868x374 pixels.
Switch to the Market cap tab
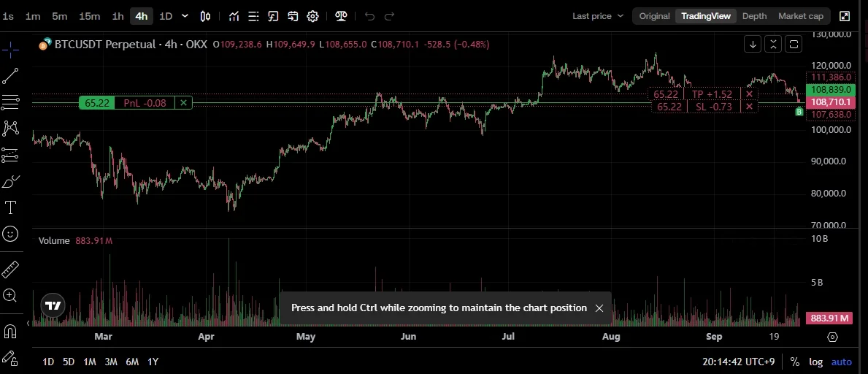(x=800, y=16)
